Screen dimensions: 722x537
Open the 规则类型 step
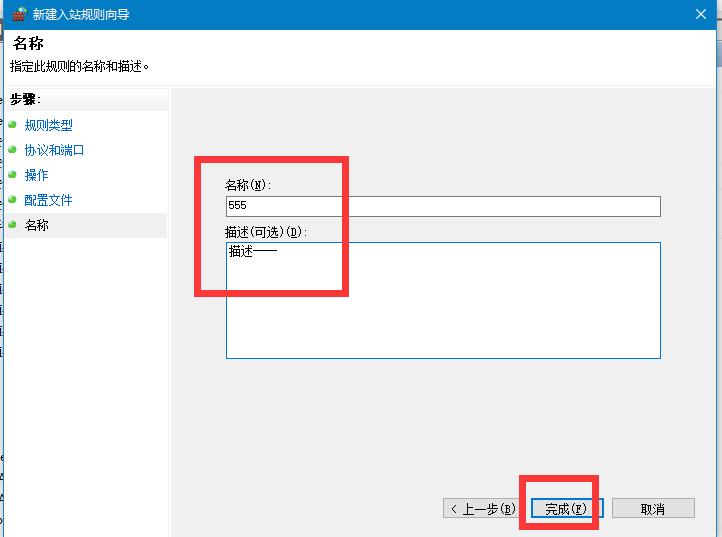pyautogui.click(x=48, y=125)
